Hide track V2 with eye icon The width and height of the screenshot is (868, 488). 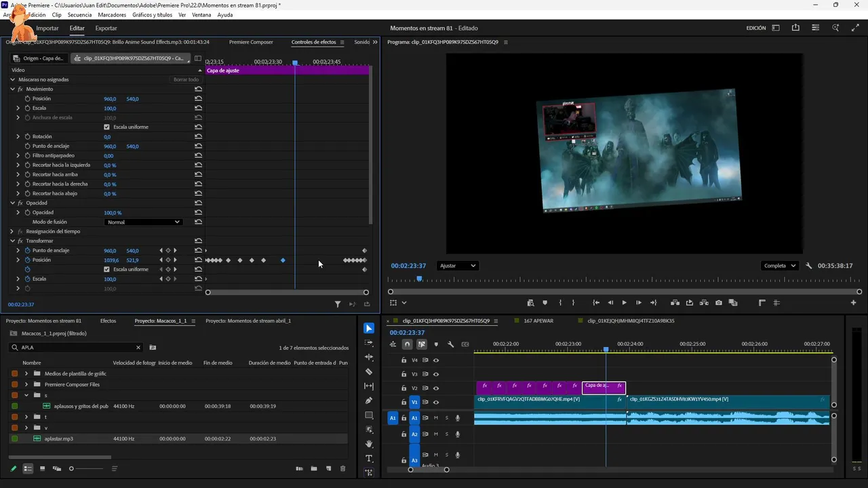[436, 388]
